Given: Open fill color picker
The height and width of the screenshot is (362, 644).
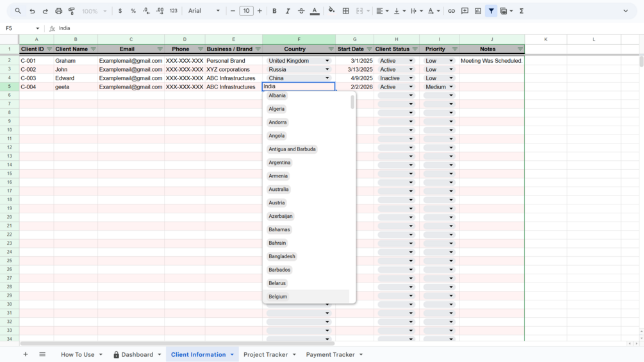Looking at the screenshot, I should [x=331, y=11].
